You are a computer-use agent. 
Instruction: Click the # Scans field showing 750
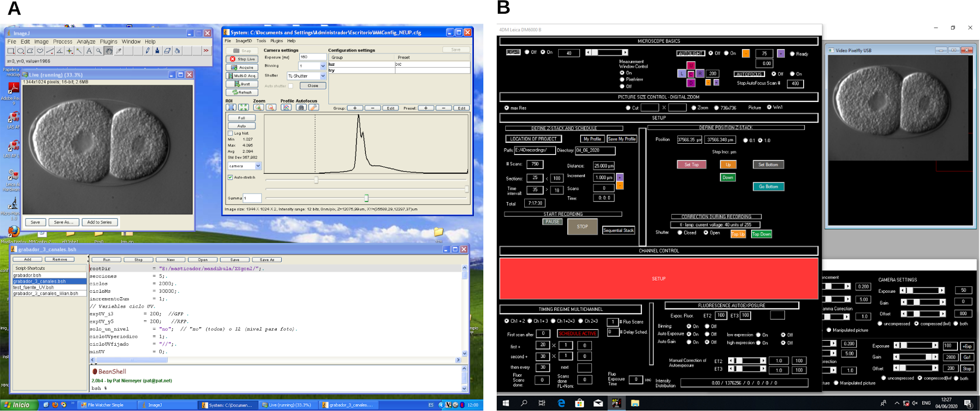[535, 164]
